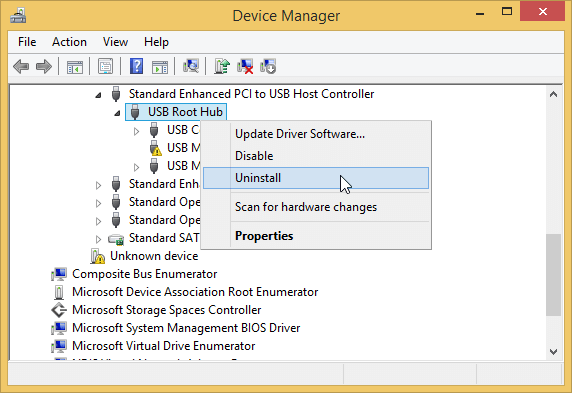The height and width of the screenshot is (393, 572).
Task: Click the USB plug icon beside USB Root Hub
Action: (135, 112)
